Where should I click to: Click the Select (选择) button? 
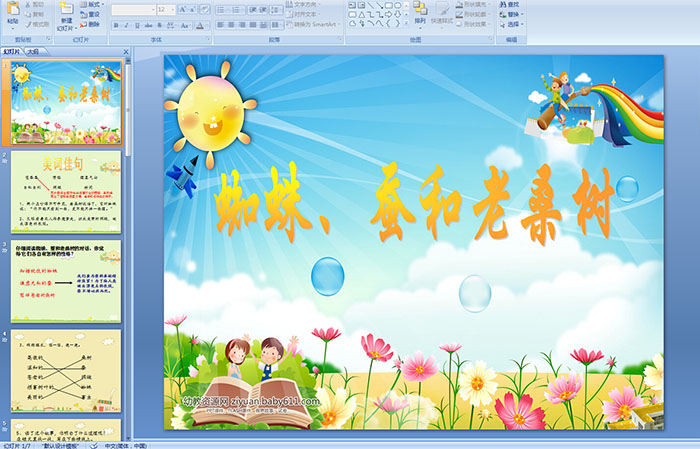[x=511, y=24]
